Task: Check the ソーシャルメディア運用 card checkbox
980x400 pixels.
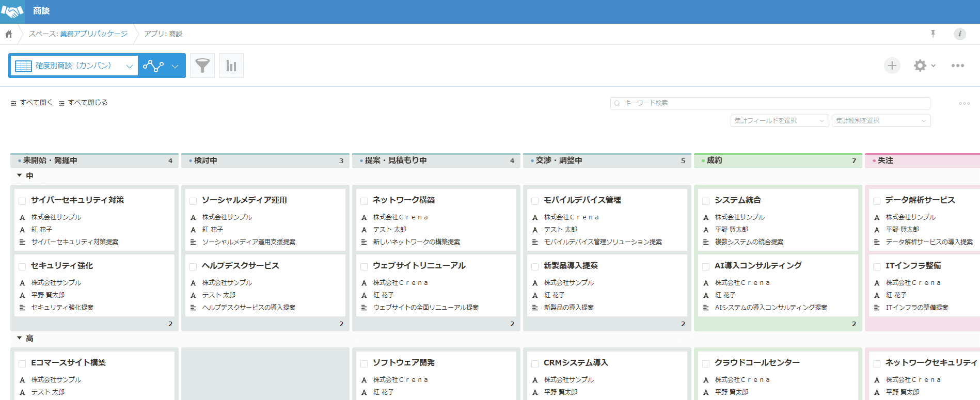Action: tap(193, 201)
